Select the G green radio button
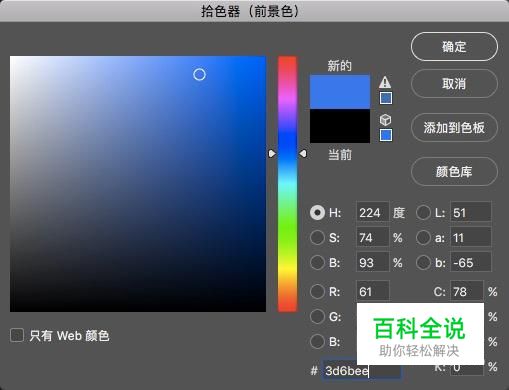The image size is (509, 390). [317, 316]
